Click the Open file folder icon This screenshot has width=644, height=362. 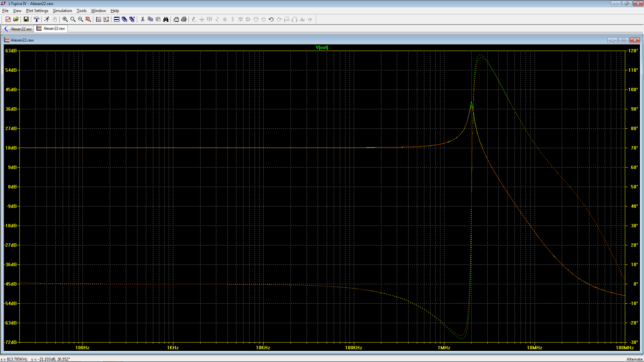click(16, 19)
